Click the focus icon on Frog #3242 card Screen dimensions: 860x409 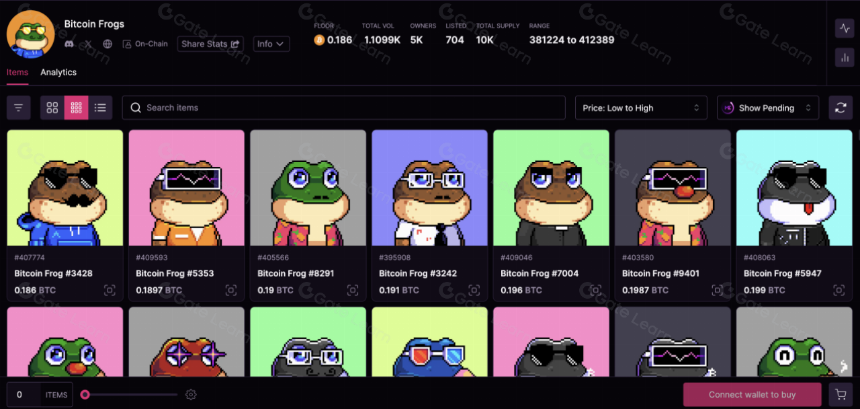pos(474,290)
